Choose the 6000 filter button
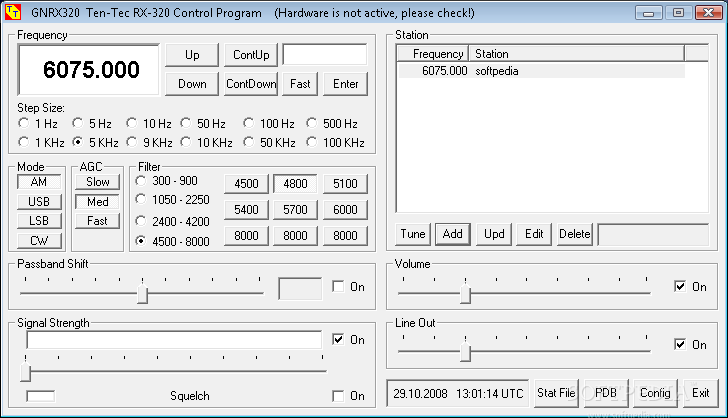This screenshot has width=728, height=418. [x=345, y=210]
